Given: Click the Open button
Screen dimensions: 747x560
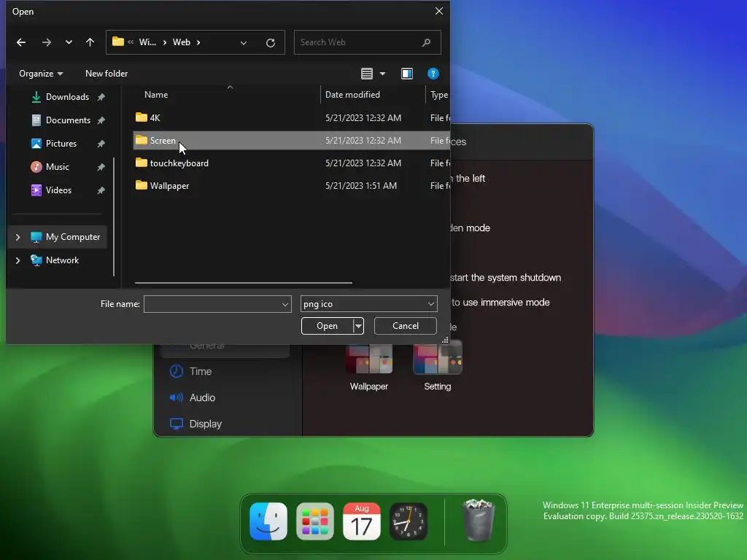Looking at the screenshot, I should point(328,326).
